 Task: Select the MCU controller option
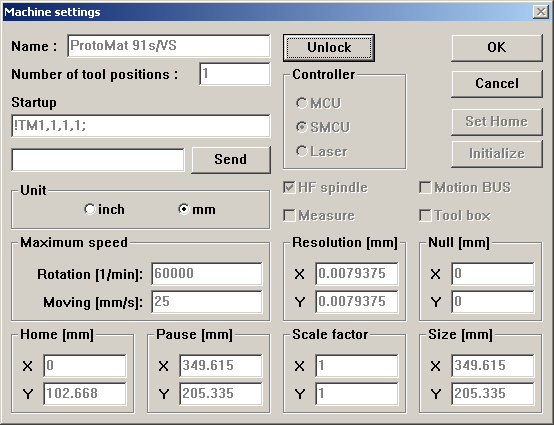pos(318,103)
